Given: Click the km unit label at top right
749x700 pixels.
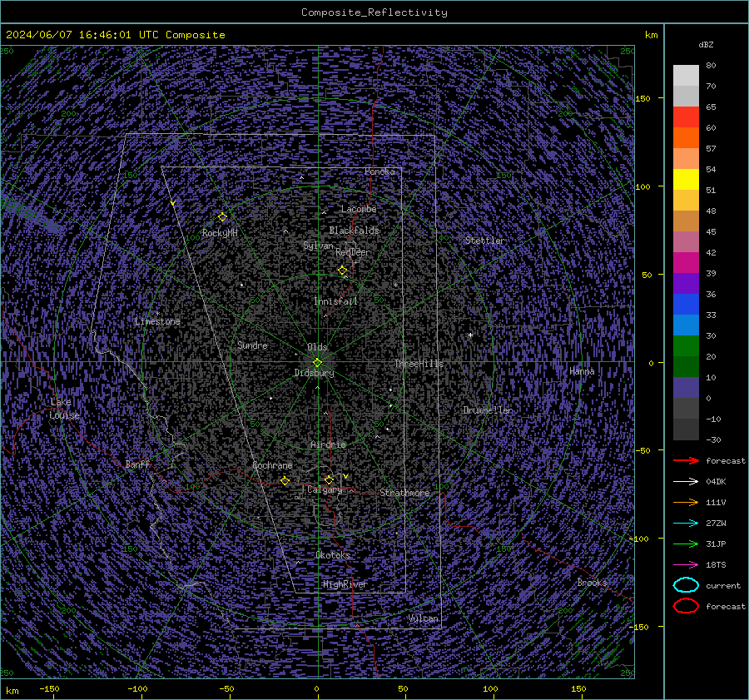Looking at the screenshot, I should [x=651, y=35].
